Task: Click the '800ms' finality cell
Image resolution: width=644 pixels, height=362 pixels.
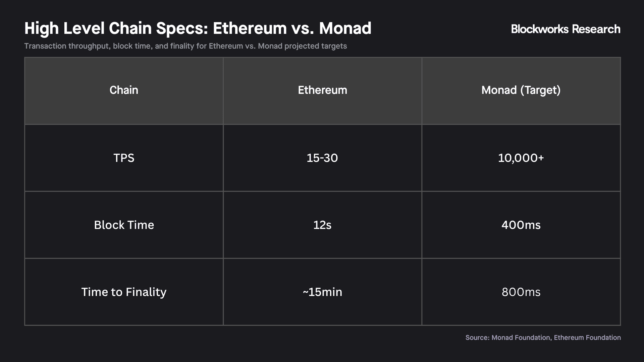Action: 521,292
